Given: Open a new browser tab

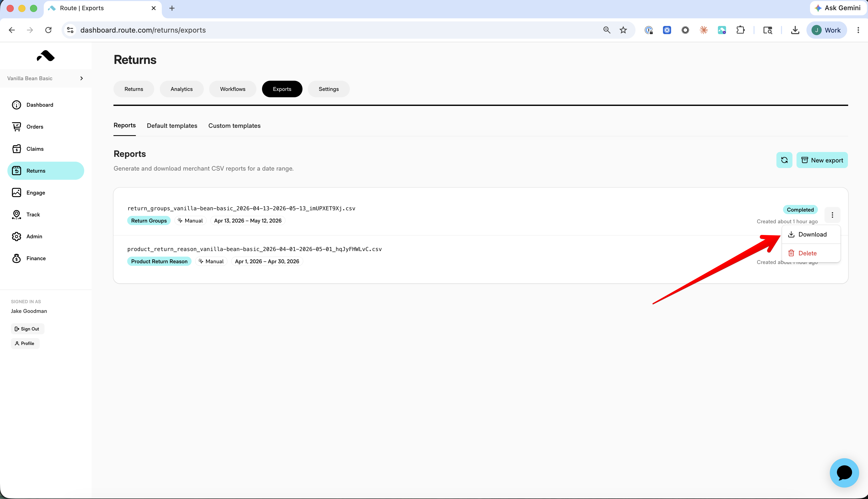Looking at the screenshot, I should click(172, 8).
